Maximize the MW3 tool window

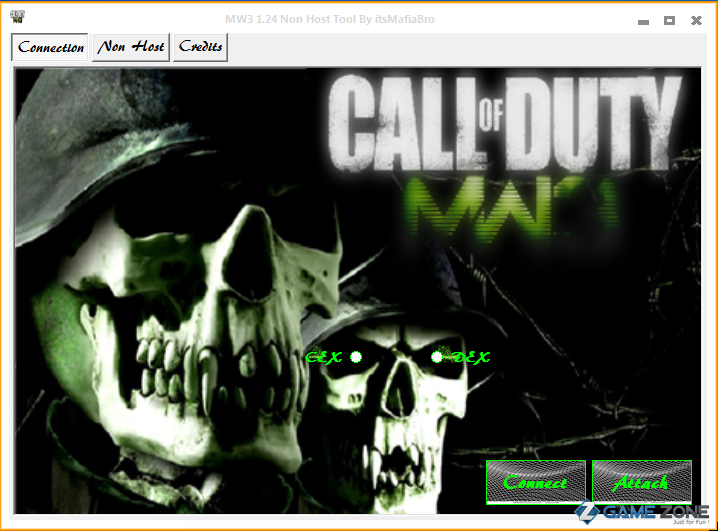(669, 20)
